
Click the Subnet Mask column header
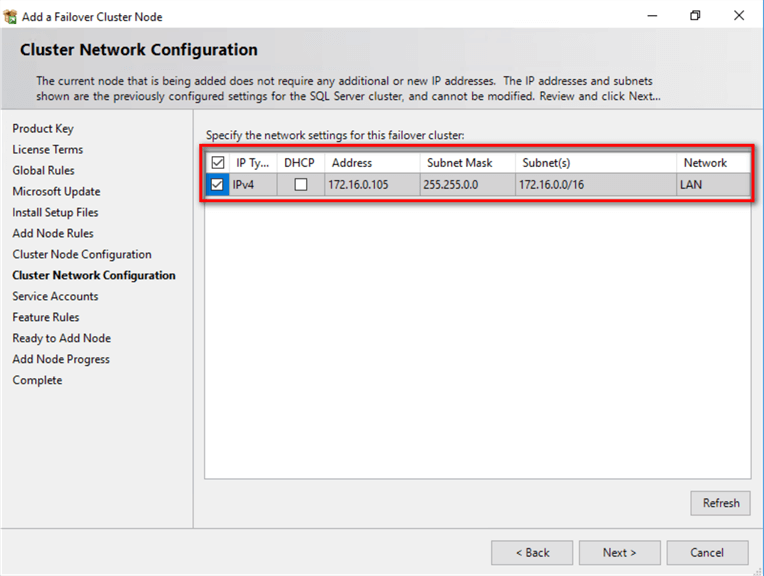[x=467, y=163]
